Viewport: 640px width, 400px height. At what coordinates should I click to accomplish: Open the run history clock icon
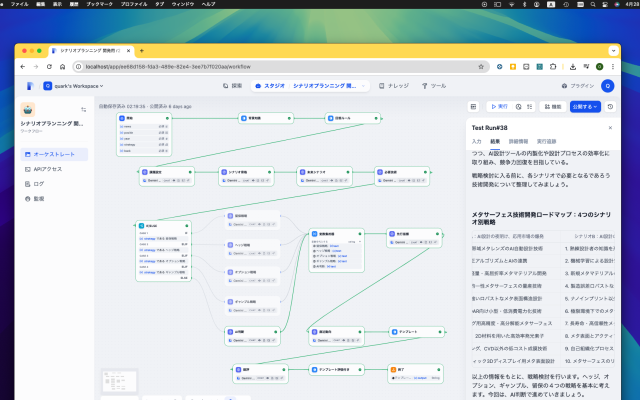coord(518,107)
